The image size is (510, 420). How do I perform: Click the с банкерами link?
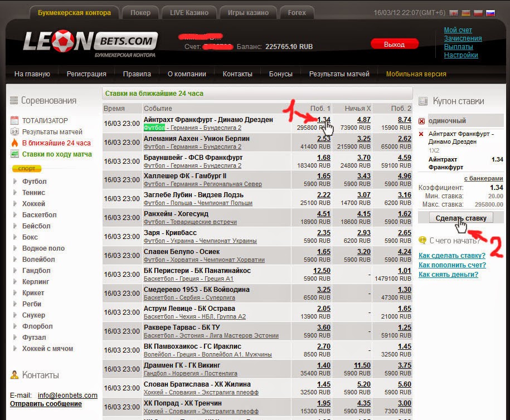coord(483,178)
